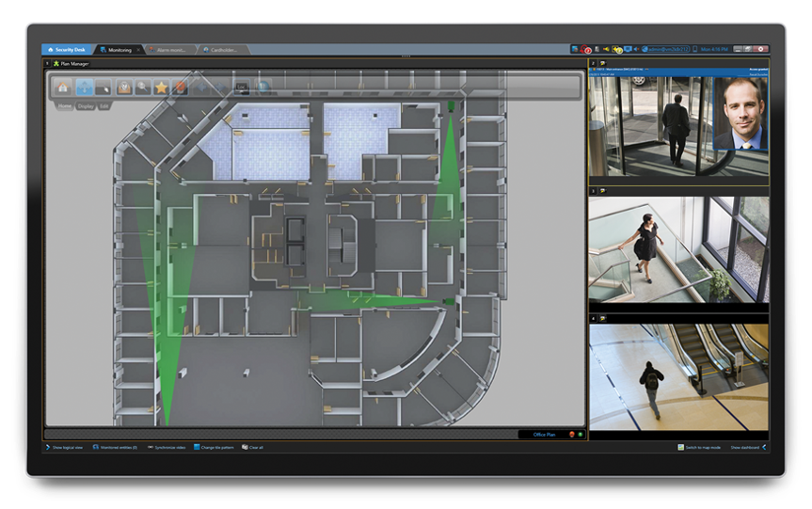Expand the Show dashboard panel
The width and height of the screenshot is (812, 509).
749,447
